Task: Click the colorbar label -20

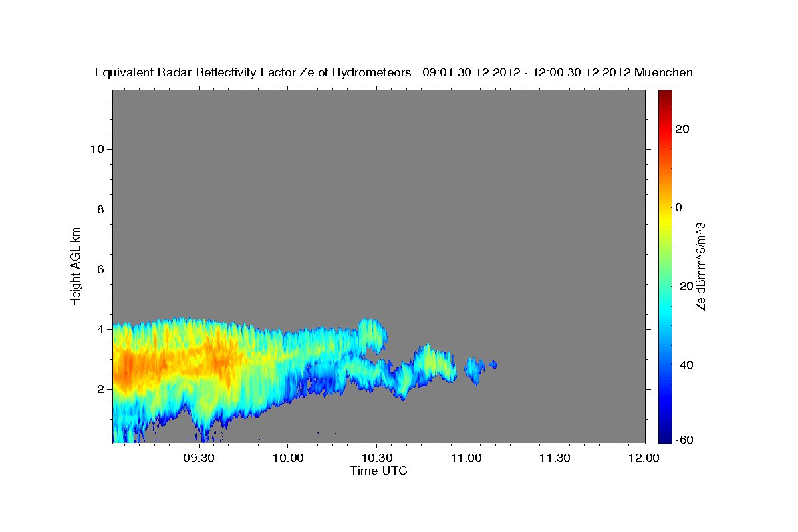Action: click(683, 286)
